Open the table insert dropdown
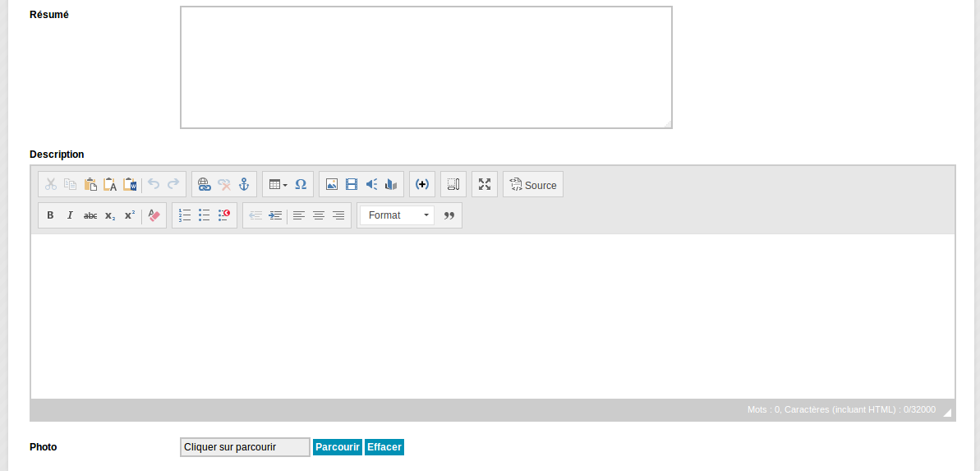This screenshot has width=980, height=471. coord(278,184)
